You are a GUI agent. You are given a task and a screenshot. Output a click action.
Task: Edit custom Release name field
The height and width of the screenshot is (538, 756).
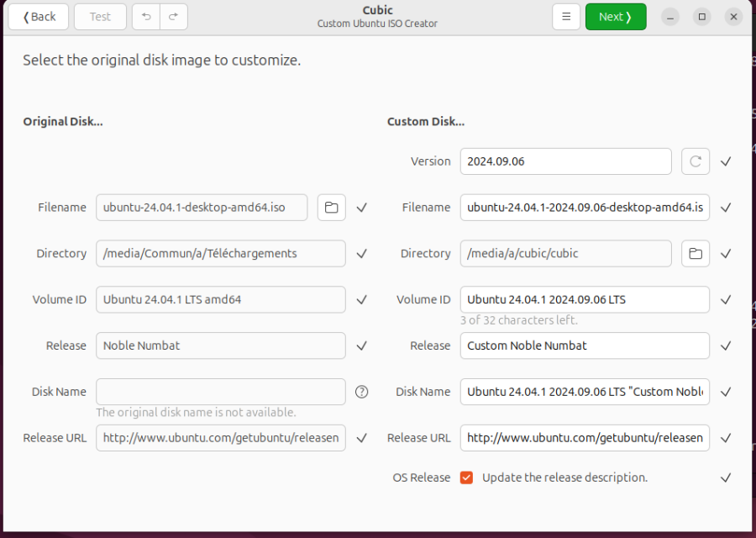click(585, 345)
